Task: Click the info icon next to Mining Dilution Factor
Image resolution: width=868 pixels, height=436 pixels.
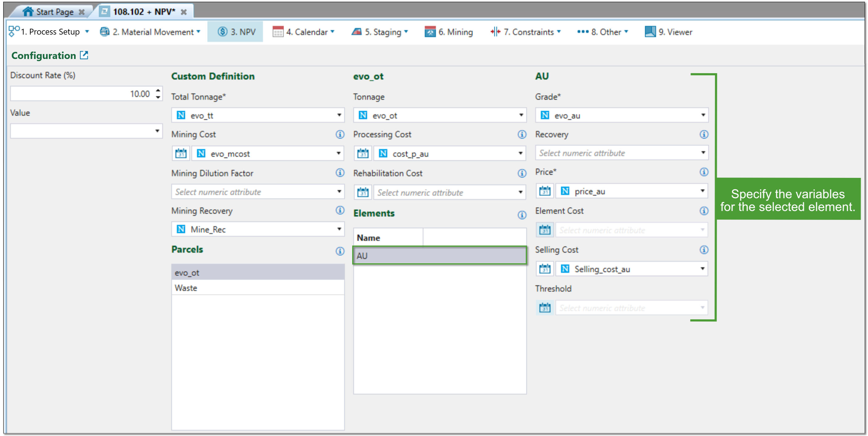Action: point(340,173)
